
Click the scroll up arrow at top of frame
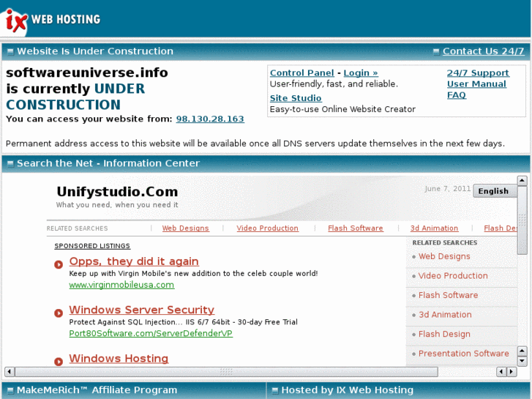coord(522,181)
